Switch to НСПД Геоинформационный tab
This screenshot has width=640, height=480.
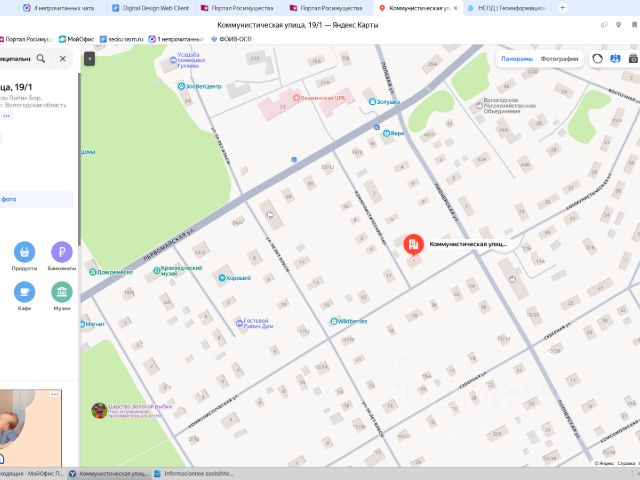pyautogui.click(x=506, y=8)
